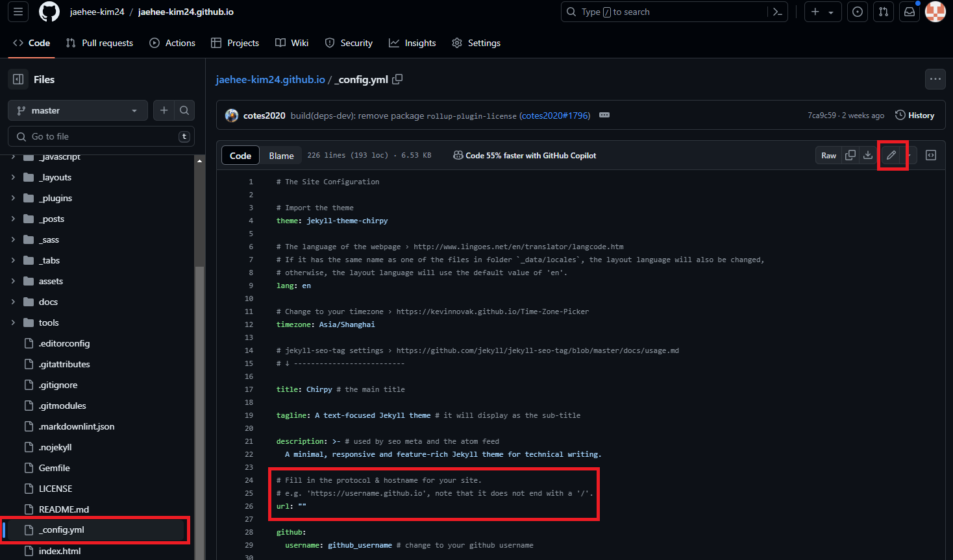Expand the tools folder

click(13, 323)
